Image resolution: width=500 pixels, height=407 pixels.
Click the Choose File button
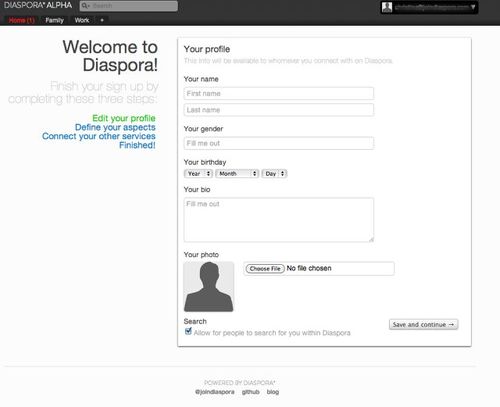[x=265, y=268]
